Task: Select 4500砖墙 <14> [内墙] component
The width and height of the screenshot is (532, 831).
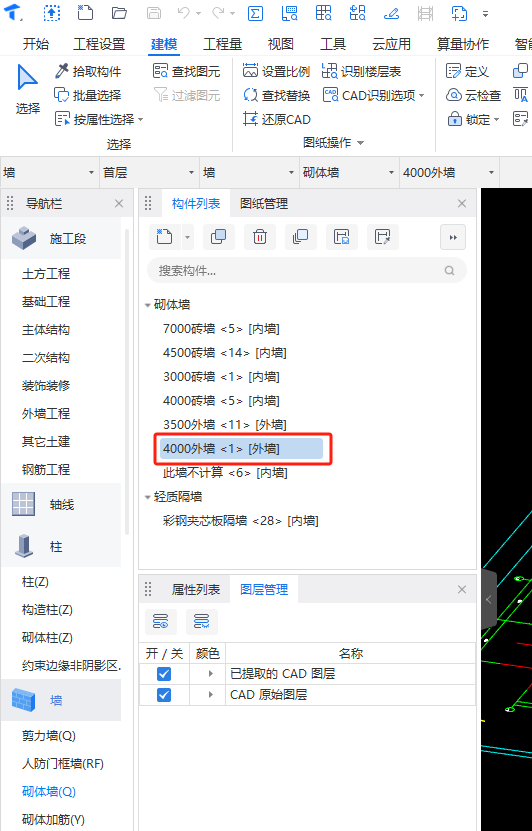Action: coord(225,353)
